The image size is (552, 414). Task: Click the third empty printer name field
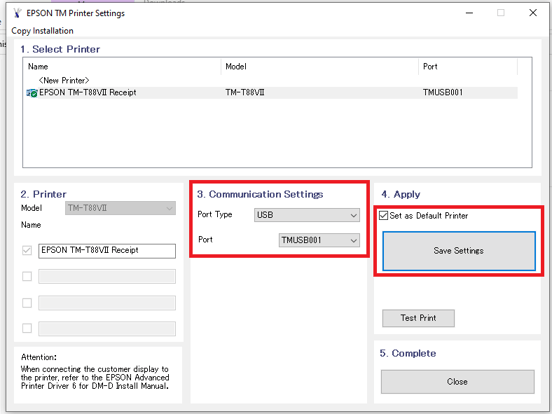coord(107,303)
